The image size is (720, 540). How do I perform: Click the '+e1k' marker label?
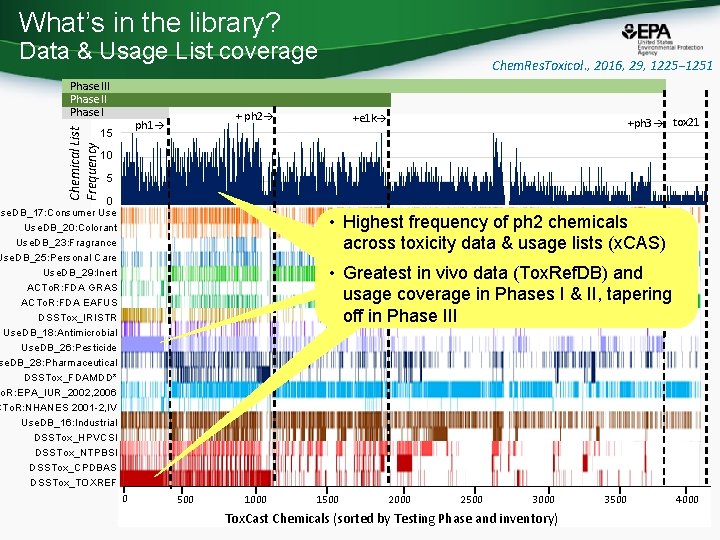click(369, 118)
